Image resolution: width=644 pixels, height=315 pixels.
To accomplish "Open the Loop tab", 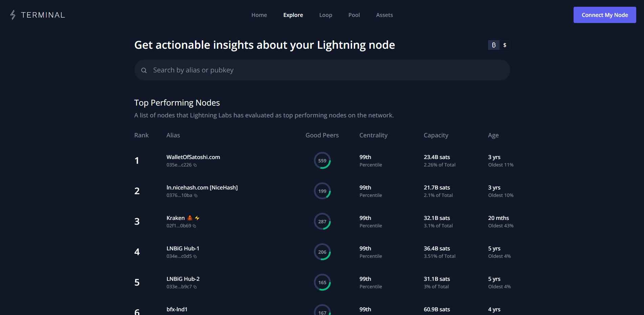I will pyautogui.click(x=326, y=15).
